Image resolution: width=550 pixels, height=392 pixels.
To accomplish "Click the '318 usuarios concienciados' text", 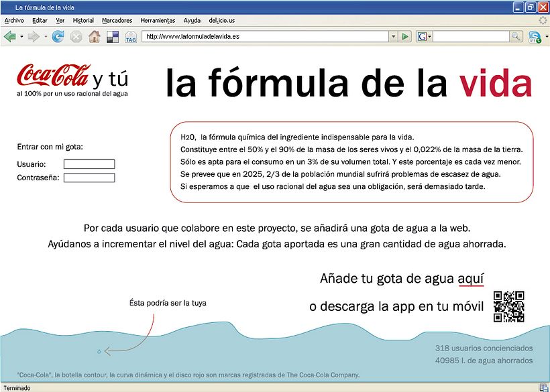I will [484, 348].
